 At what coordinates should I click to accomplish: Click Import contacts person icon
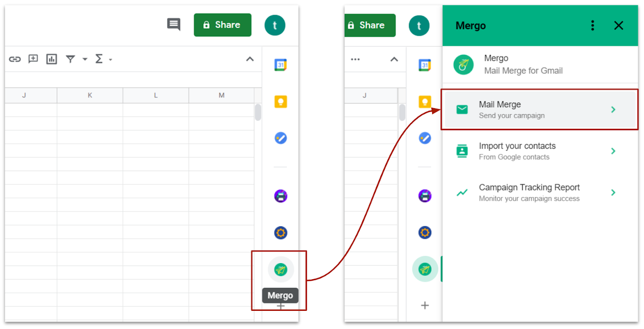click(462, 151)
